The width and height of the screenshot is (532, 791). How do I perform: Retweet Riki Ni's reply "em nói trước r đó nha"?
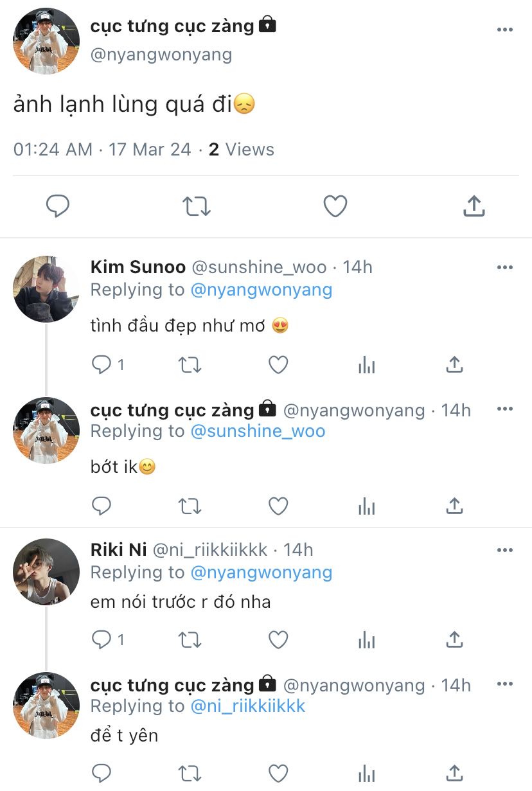click(190, 640)
